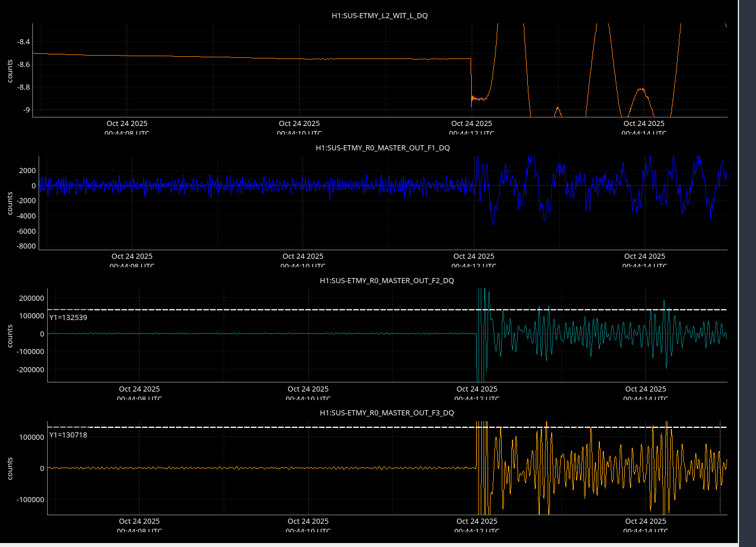Click the 200000 y-axis tick in F2 plot

tap(32, 298)
